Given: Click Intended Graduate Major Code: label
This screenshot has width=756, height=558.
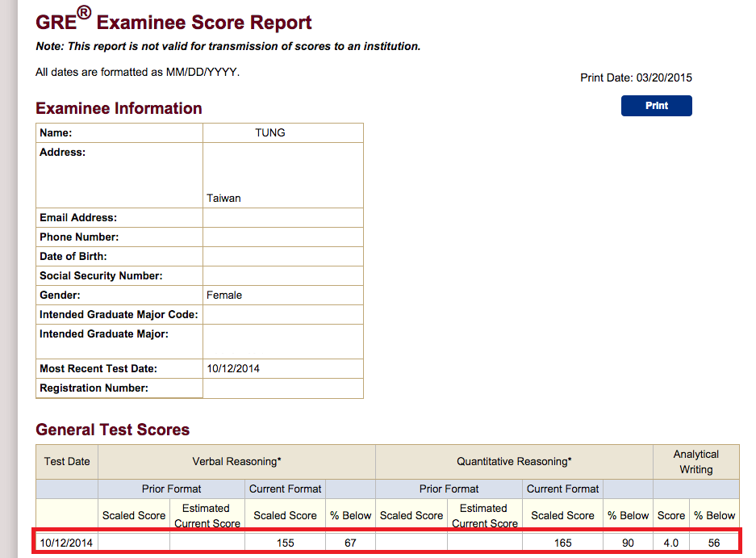Looking at the screenshot, I should [x=119, y=315].
